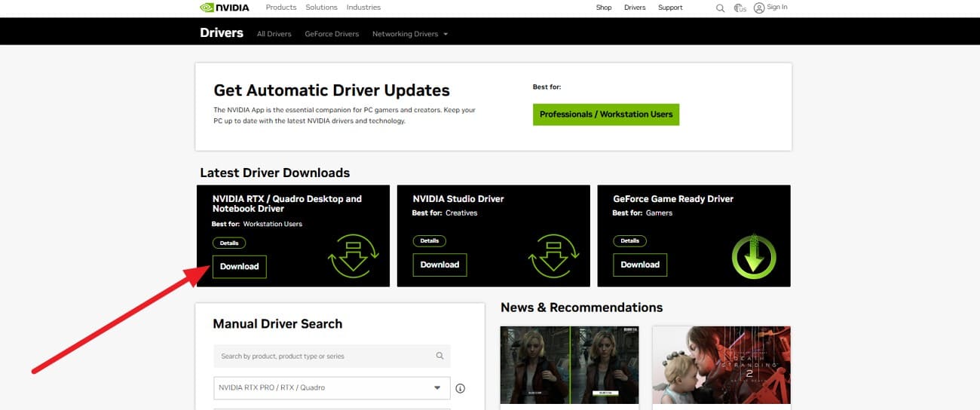This screenshot has height=410, width=980.
Task: Open the region globe selector
Action: (740, 8)
